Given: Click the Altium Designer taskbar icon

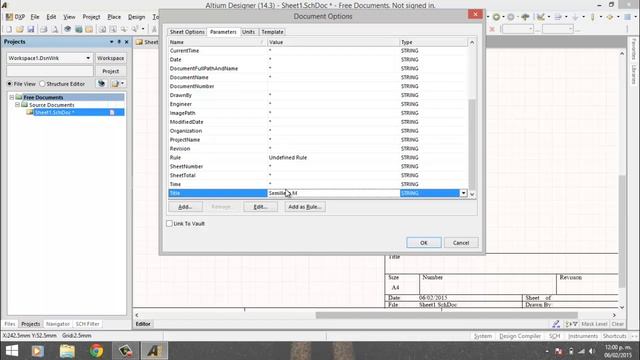Looking at the screenshot, I should [x=154, y=351].
